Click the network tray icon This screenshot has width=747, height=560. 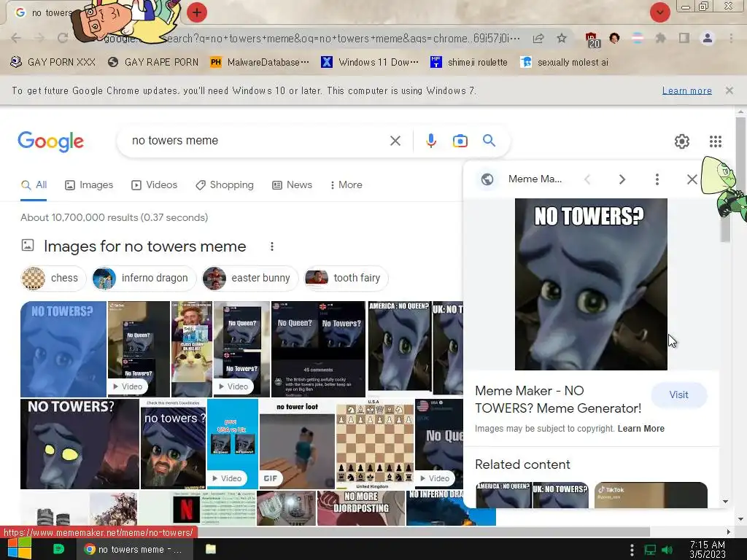click(x=650, y=550)
